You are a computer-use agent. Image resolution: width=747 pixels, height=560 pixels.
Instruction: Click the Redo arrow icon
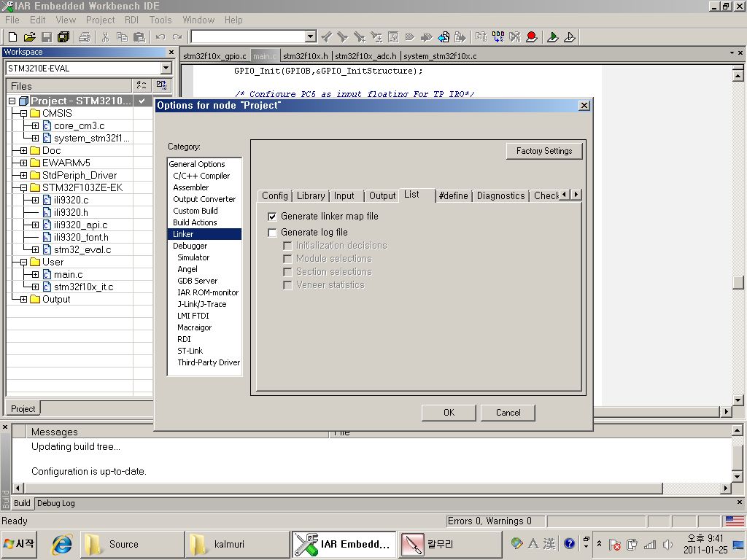click(177, 36)
